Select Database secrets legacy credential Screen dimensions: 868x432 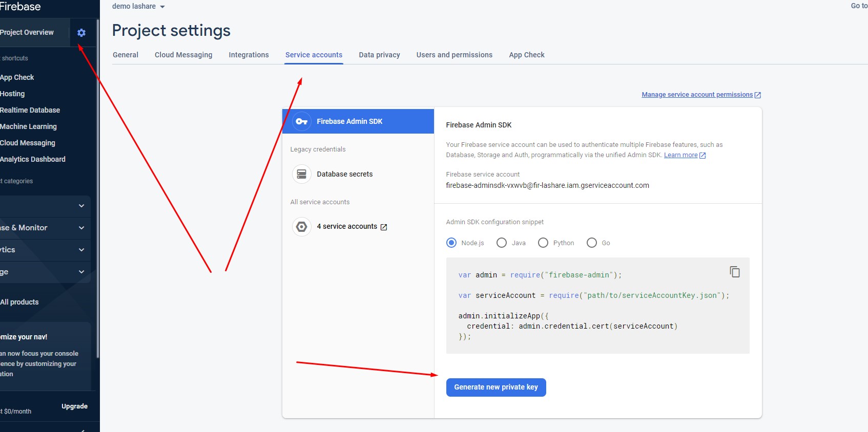(x=344, y=174)
